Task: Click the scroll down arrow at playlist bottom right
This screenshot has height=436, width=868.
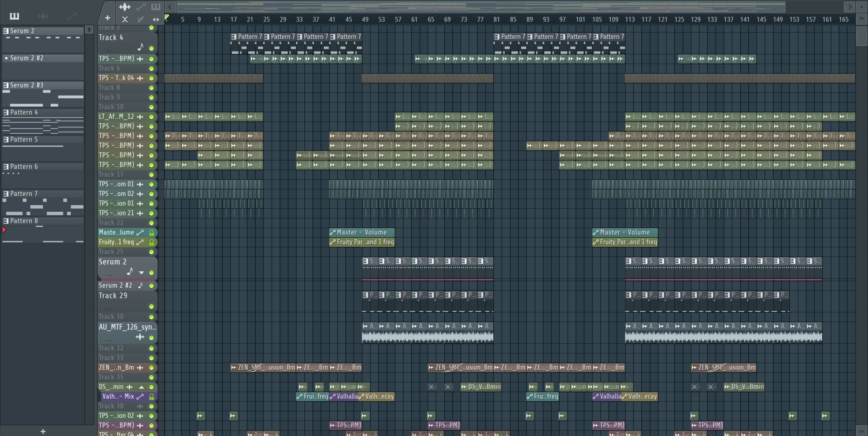Action: 861,431
